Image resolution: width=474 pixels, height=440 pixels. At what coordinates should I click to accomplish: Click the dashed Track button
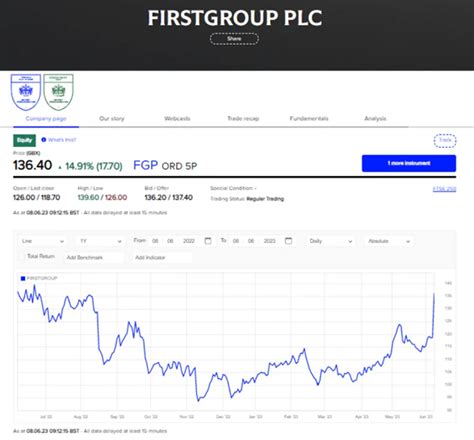445,140
